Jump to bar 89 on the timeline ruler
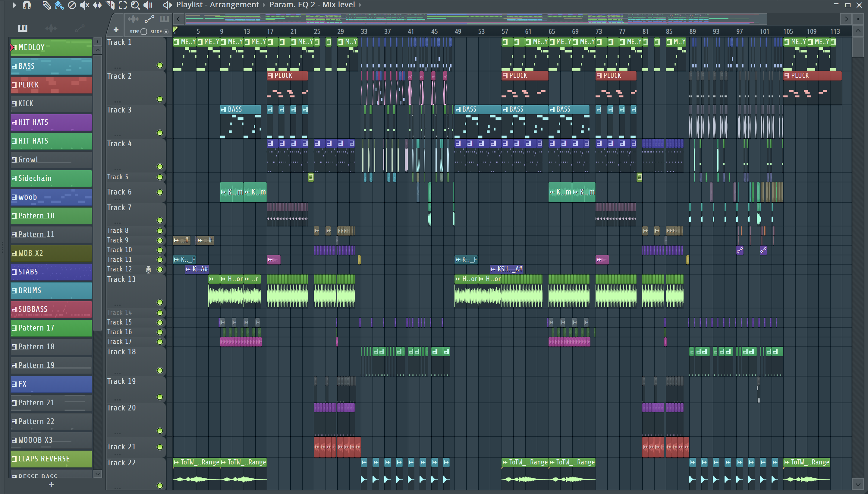Screen dimensions: 868x494 (692, 32)
